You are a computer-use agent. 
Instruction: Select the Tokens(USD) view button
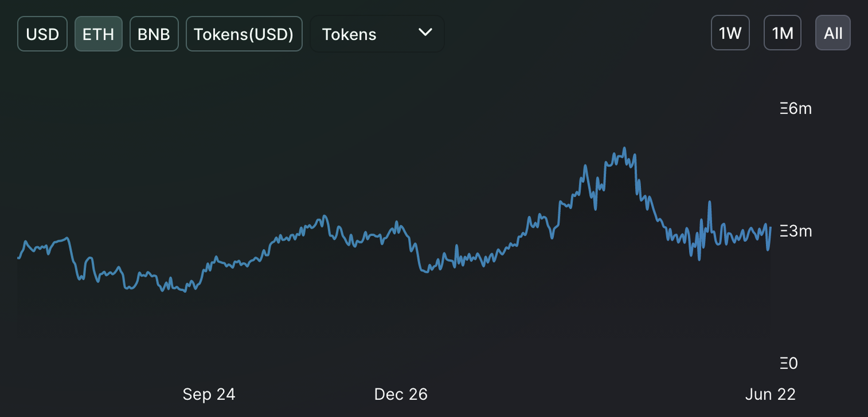244,34
